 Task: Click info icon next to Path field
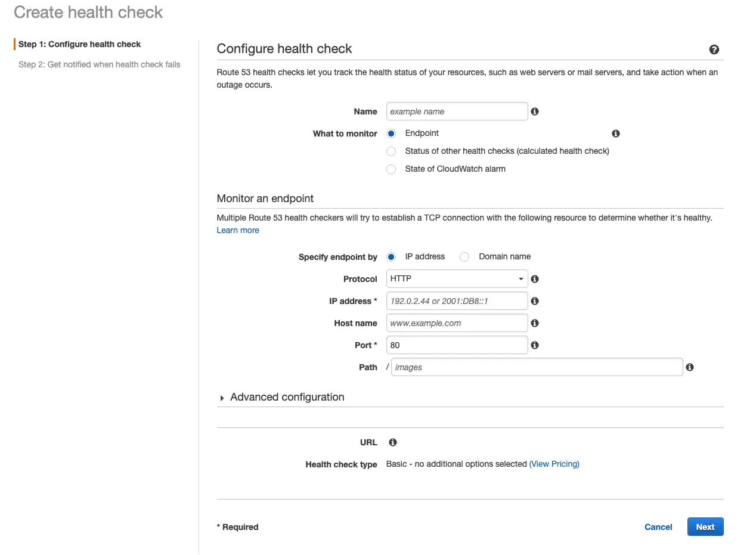point(690,367)
